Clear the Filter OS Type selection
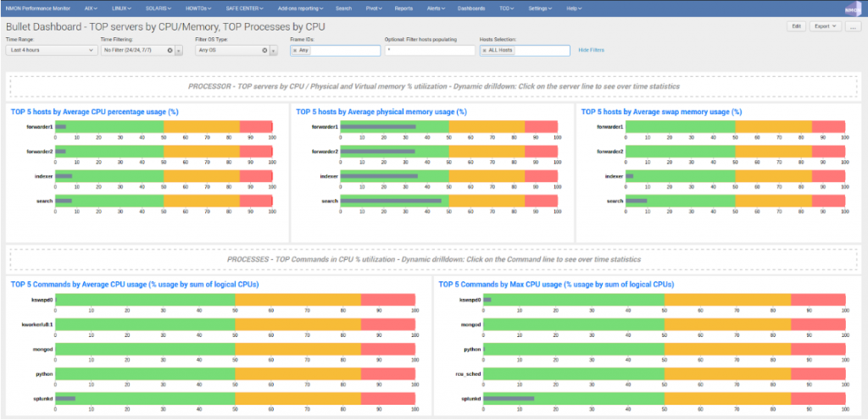The height and width of the screenshot is (420, 868). 264,51
